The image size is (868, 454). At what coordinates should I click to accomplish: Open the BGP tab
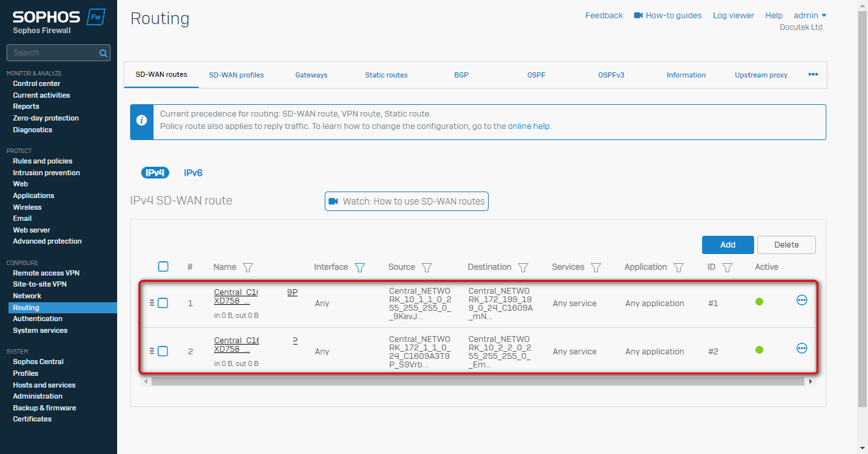(x=461, y=75)
